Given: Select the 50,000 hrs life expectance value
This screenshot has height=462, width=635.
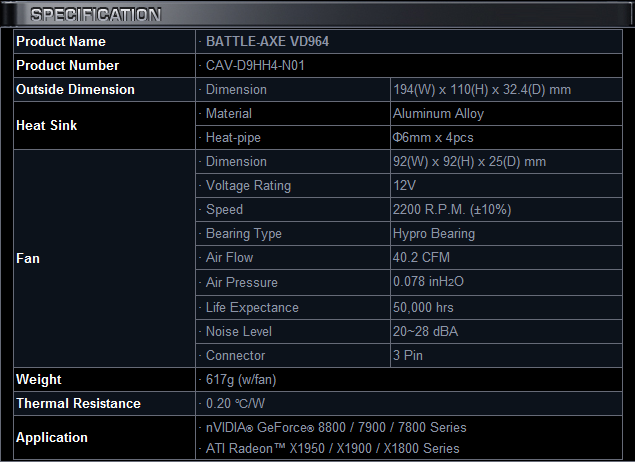Looking at the screenshot, I should (424, 307).
